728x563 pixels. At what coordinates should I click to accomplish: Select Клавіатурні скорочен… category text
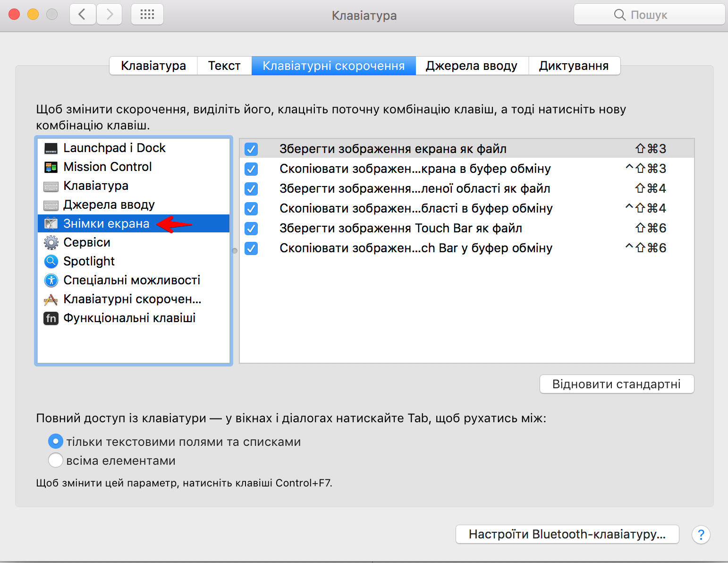coord(132,299)
